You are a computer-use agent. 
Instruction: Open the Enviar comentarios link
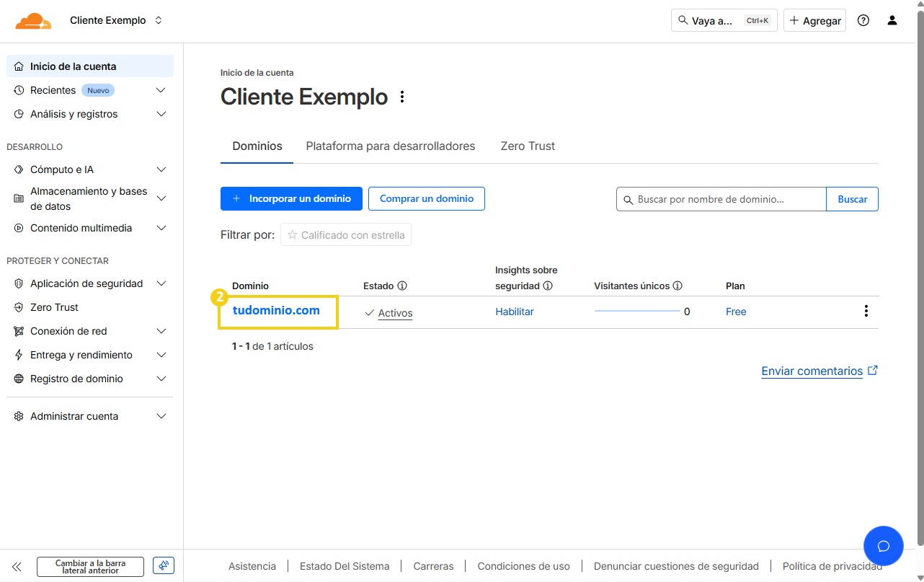point(812,371)
